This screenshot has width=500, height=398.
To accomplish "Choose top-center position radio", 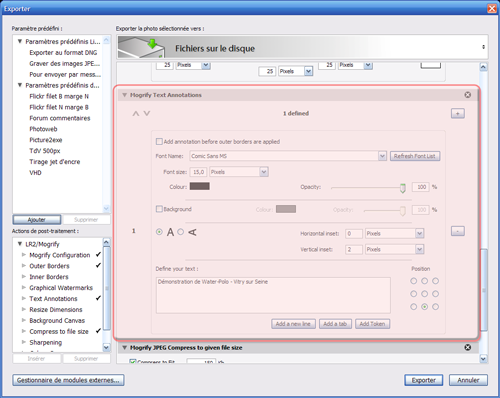I will tap(424, 281).
